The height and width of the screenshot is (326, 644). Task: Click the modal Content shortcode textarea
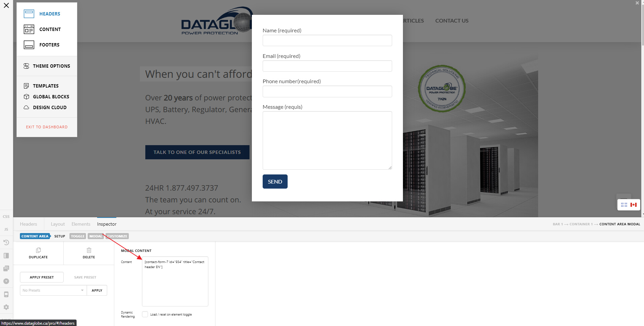175,281
